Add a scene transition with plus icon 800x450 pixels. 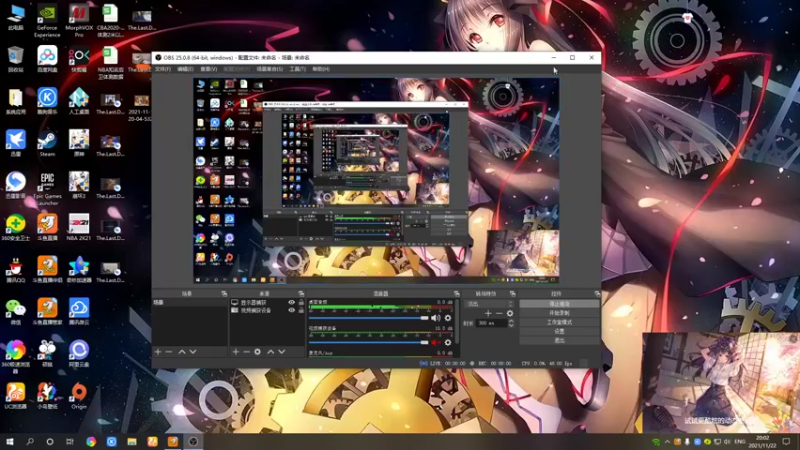click(x=488, y=313)
